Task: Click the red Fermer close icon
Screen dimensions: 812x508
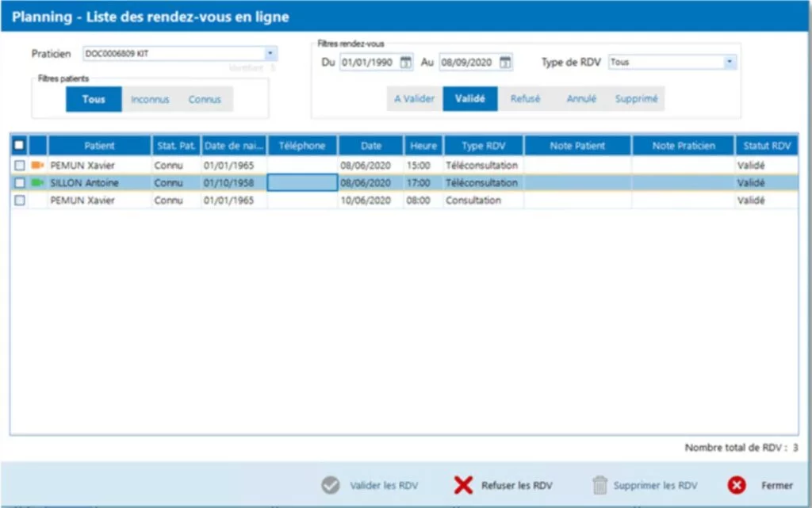Action: click(737, 486)
